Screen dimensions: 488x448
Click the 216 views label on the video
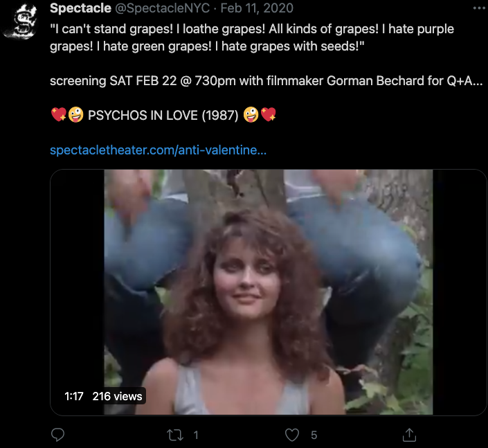pos(118,396)
